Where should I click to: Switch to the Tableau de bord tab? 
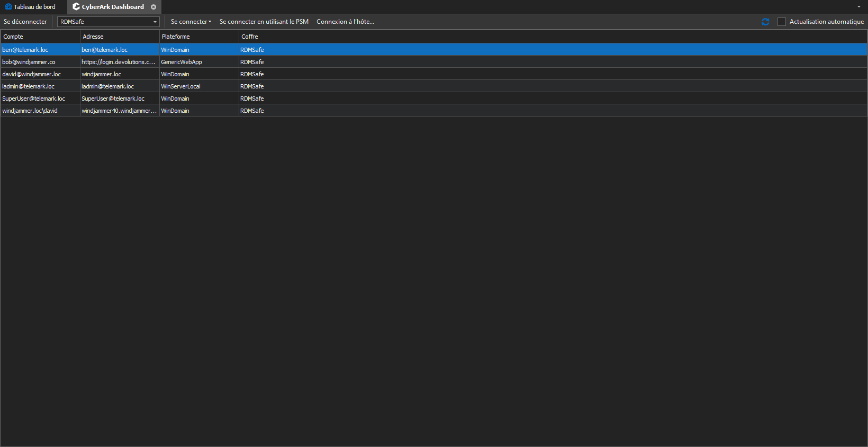[x=34, y=7]
